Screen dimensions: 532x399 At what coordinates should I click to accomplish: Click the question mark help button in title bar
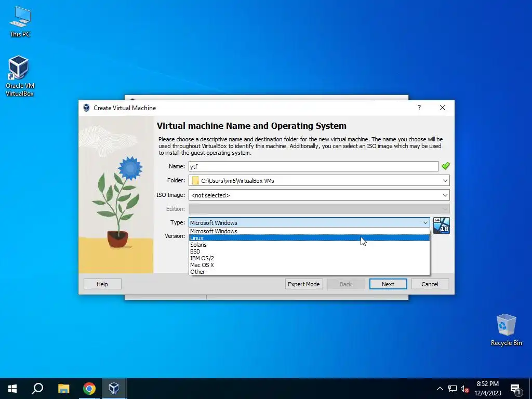[419, 108]
